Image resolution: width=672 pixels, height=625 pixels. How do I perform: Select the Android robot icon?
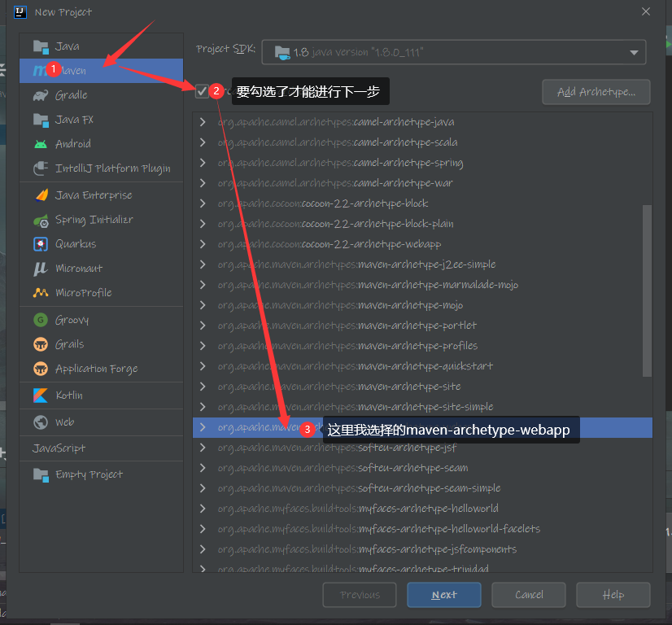tap(41, 144)
